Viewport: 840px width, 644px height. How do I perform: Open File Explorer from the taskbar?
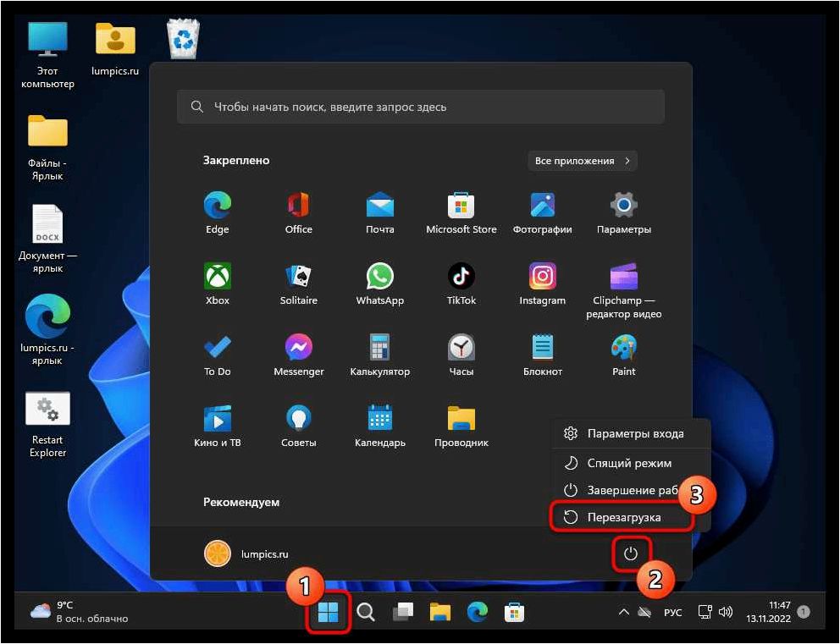coord(439,611)
